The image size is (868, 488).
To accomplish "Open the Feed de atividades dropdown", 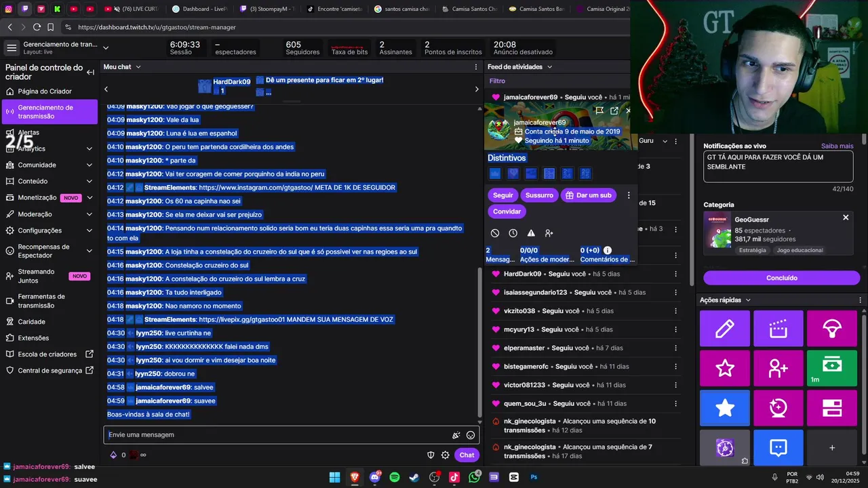I will (x=520, y=67).
